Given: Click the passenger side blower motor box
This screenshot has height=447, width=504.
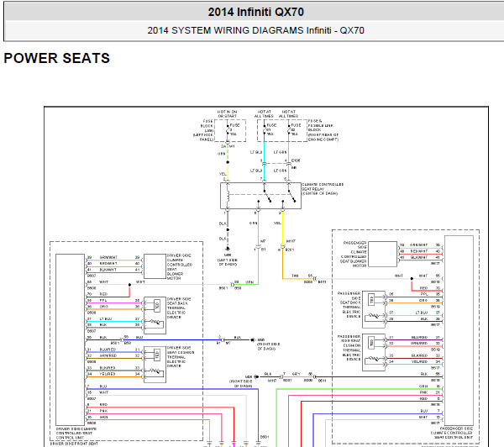Looking at the screenshot, I should point(382,254).
